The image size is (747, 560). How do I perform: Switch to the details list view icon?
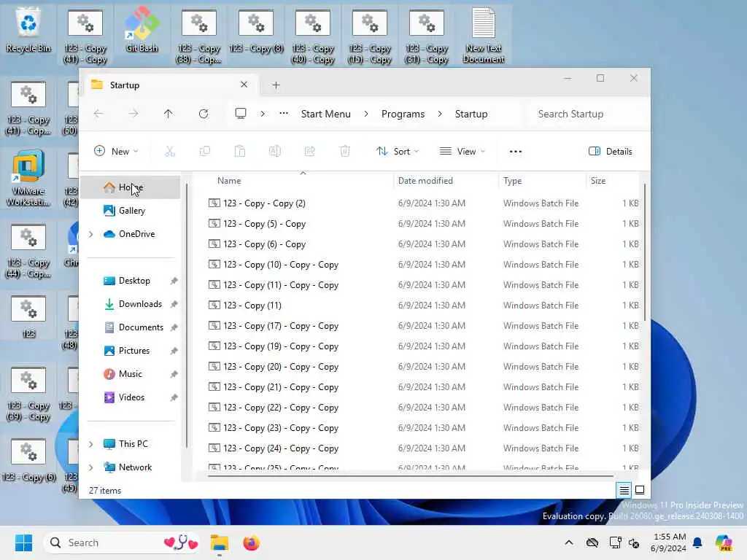(x=624, y=490)
